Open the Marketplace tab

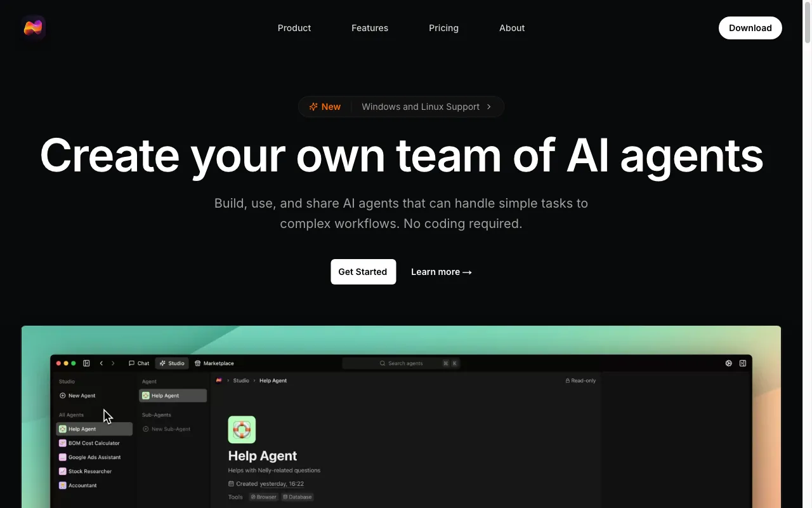click(214, 363)
